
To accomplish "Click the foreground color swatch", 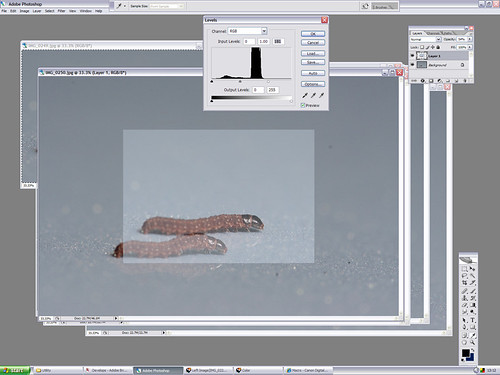I will coord(466,353).
